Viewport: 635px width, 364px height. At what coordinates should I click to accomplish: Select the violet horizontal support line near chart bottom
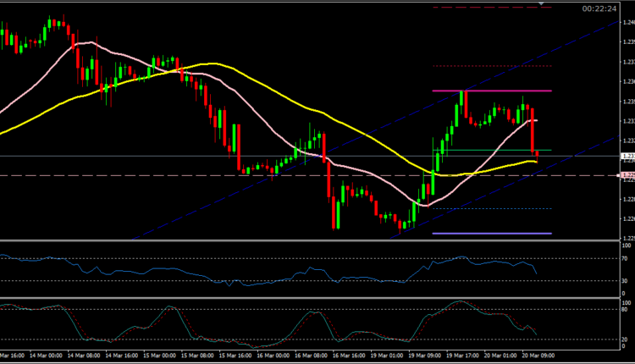click(x=491, y=233)
